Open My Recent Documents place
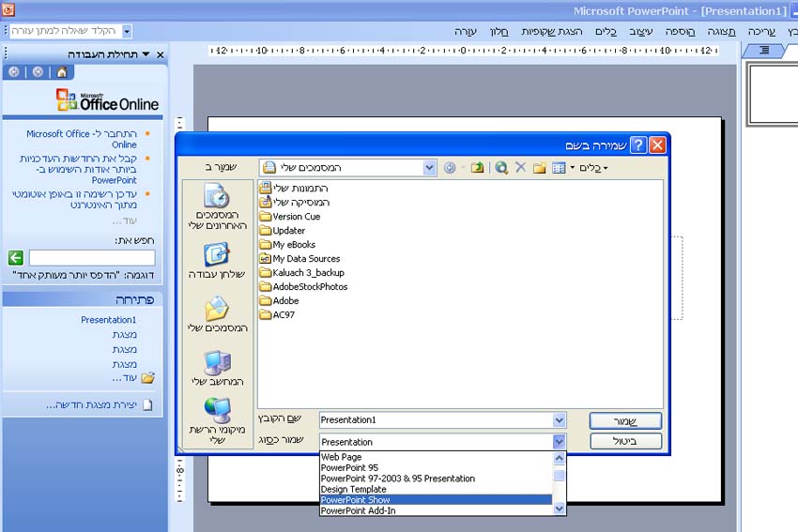The width and height of the screenshot is (798, 532). pos(217,207)
